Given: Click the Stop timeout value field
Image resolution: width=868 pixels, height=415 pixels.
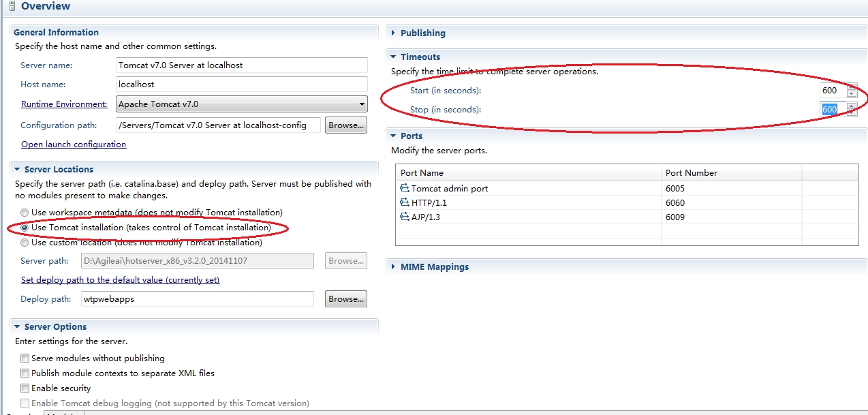Looking at the screenshot, I should pyautogui.click(x=833, y=110).
